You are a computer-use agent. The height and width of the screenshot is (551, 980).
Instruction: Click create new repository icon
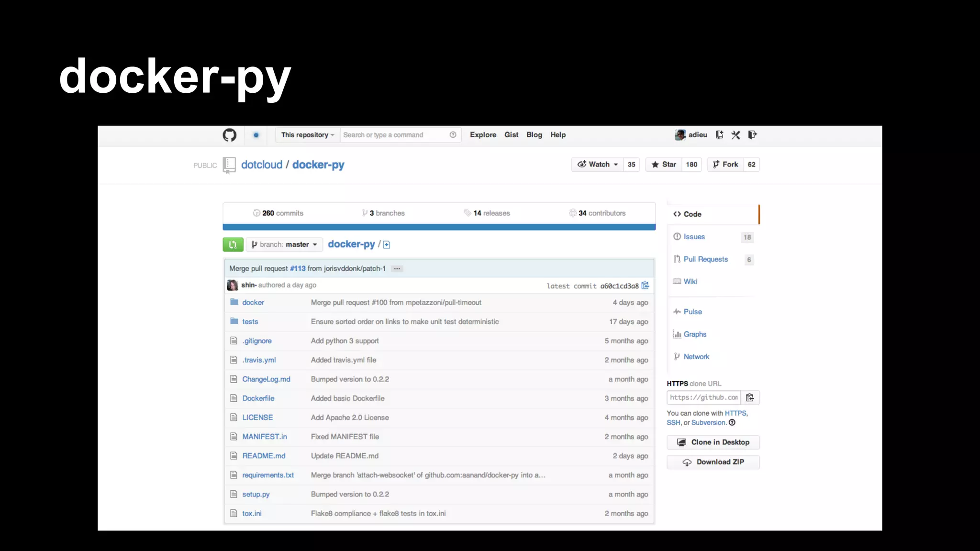click(x=719, y=135)
